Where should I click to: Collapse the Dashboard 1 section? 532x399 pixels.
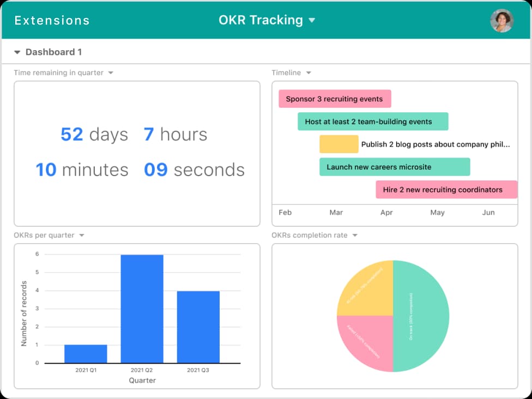point(17,52)
